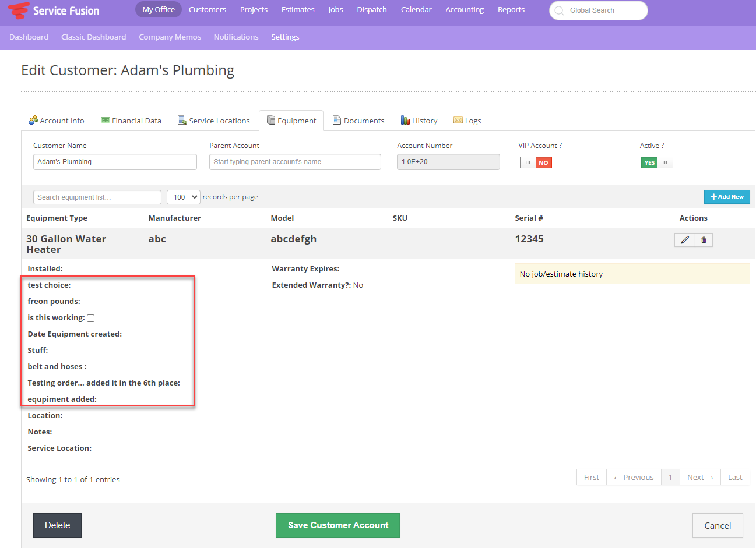This screenshot has height=548, width=756.
Task: Open the Notifications page
Action: 236,37
